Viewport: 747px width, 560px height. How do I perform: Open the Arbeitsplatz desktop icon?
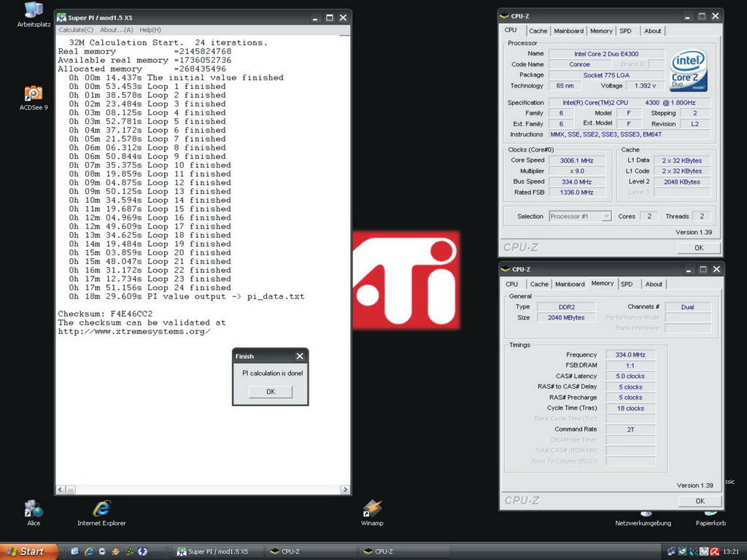pyautogui.click(x=34, y=15)
